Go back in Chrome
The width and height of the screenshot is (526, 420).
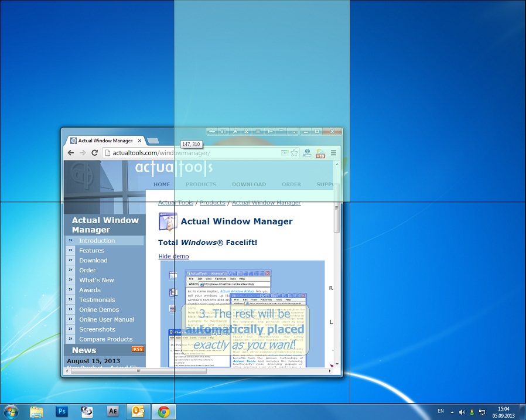[x=70, y=153]
